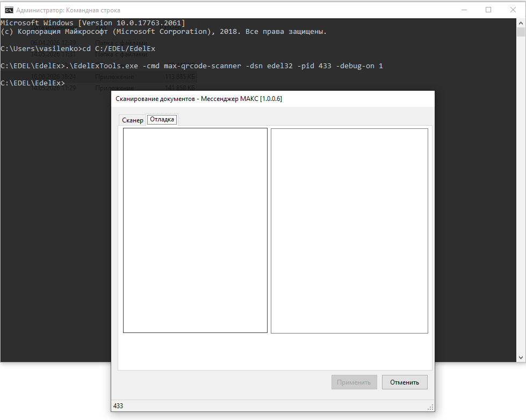Click the console scrollbar down arrow
This screenshot has height=420, width=526.
coord(521,358)
